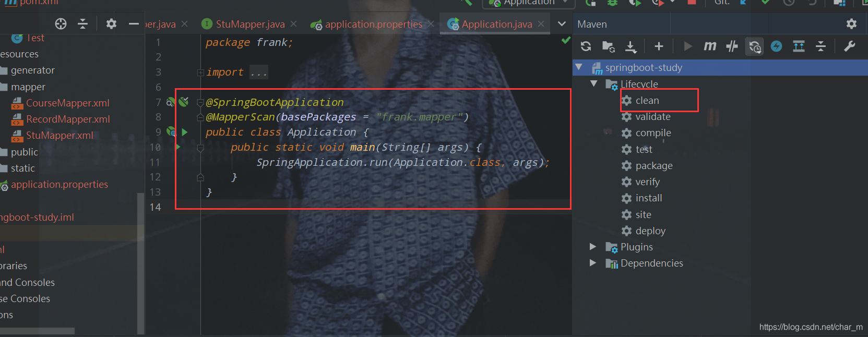
Task: Open Maven tool window gear options
Action: pos(851,24)
